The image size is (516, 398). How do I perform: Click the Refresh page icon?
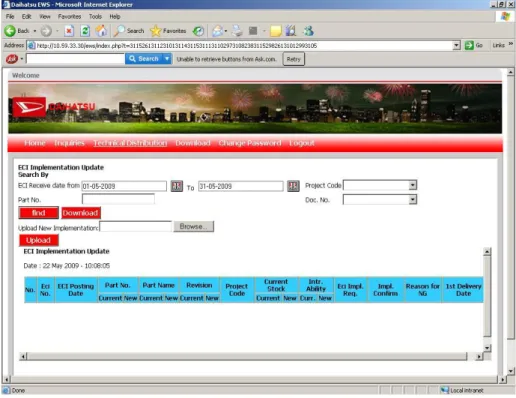coord(85,31)
